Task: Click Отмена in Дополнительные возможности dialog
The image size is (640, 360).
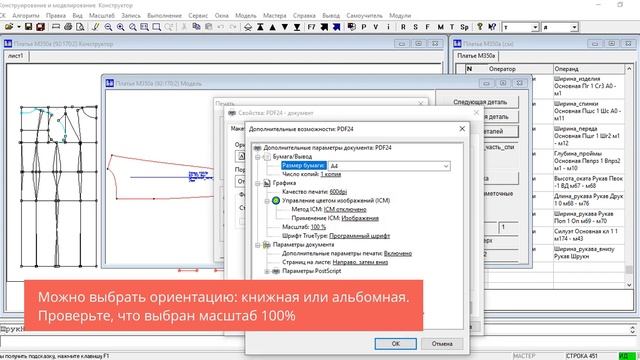Action: tap(442, 344)
